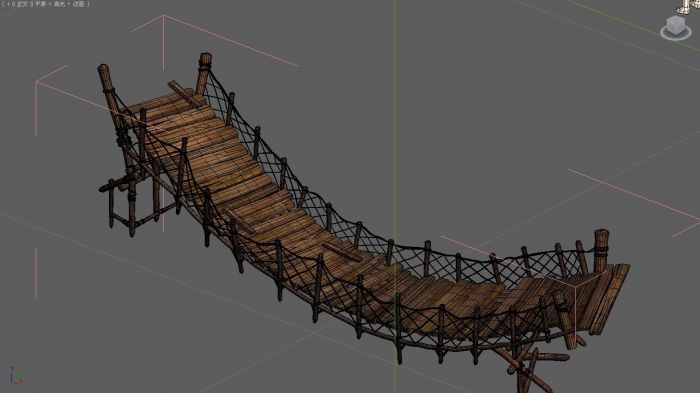The width and height of the screenshot is (700, 393).
Task: Select the end planks at right bridge exit
Action: (x=607, y=298)
